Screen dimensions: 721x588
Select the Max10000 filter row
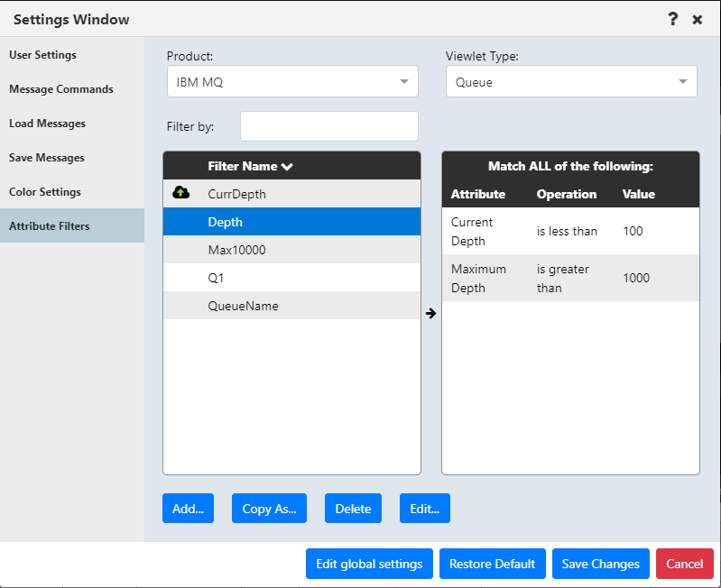[292, 250]
